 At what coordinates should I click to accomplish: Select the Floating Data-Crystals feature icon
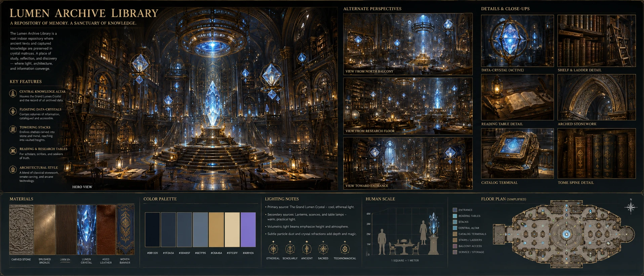pyautogui.click(x=13, y=111)
